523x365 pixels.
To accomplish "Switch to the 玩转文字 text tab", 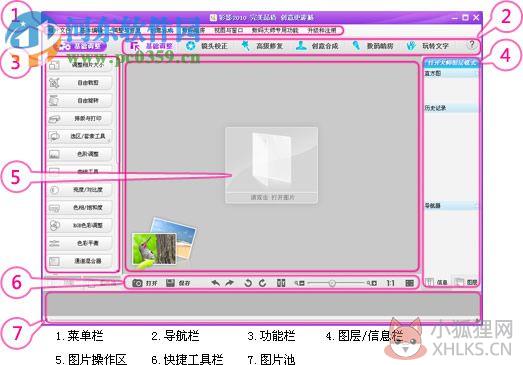I will click(428, 46).
